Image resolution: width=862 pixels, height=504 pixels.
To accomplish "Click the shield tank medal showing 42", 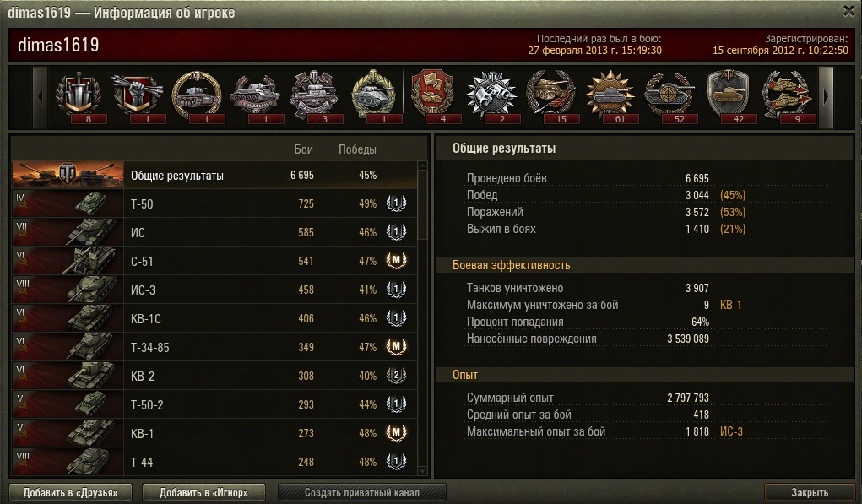I will click(x=728, y=96).
